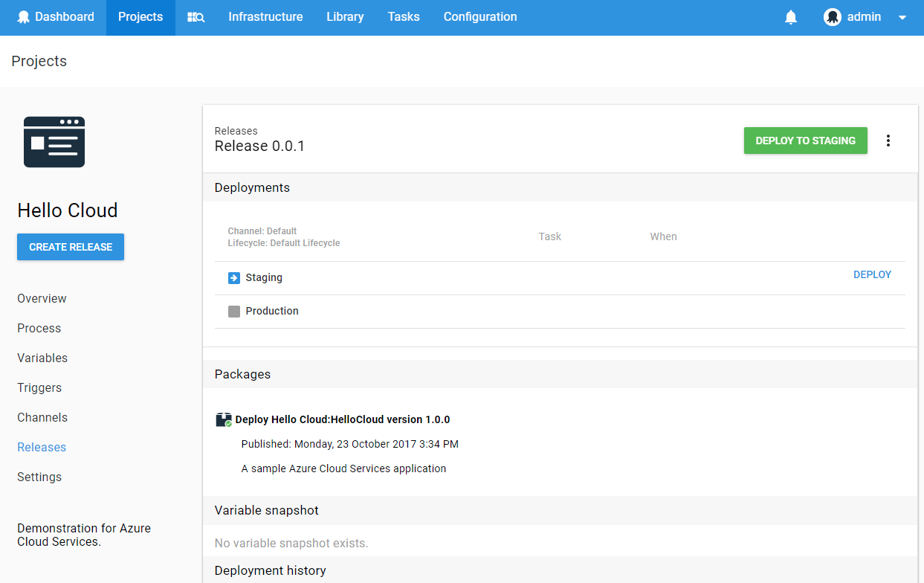Click the Octopus logo icon beside Dashboard
This screenshot has height=583, width=924.
(24, 17)
